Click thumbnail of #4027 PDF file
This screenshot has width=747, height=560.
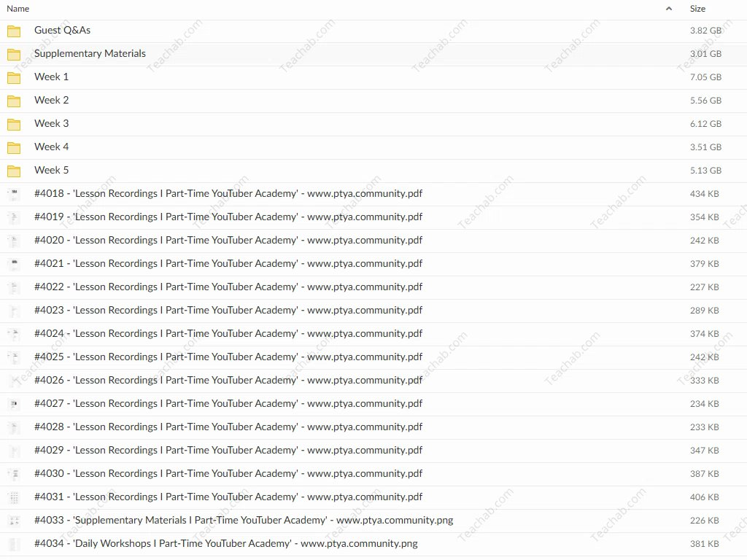coord(15,404)
